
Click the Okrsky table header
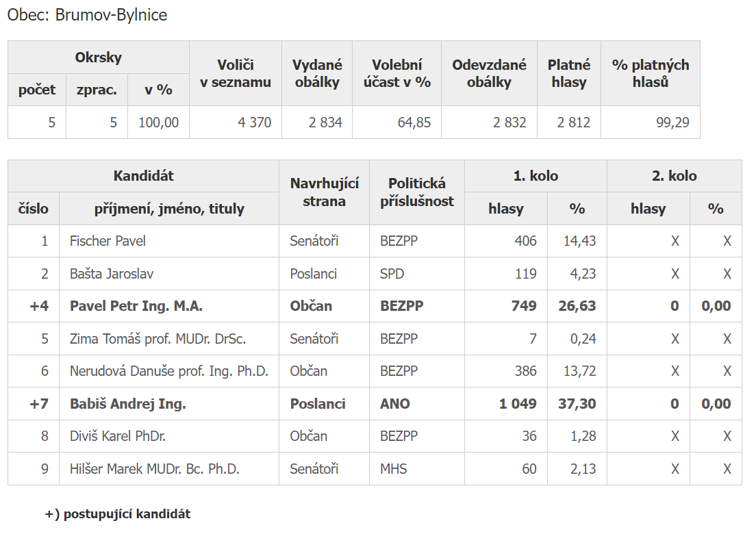coord(98,58)
